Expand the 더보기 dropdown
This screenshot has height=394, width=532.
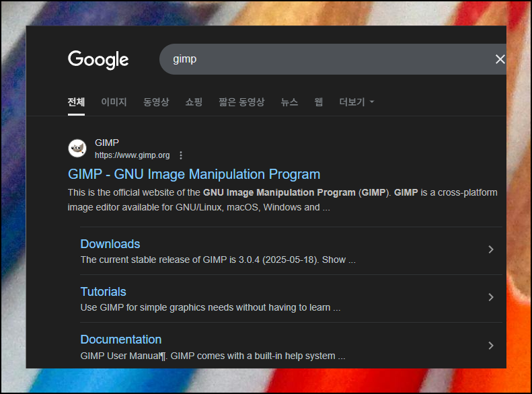(x=356, y=102)
